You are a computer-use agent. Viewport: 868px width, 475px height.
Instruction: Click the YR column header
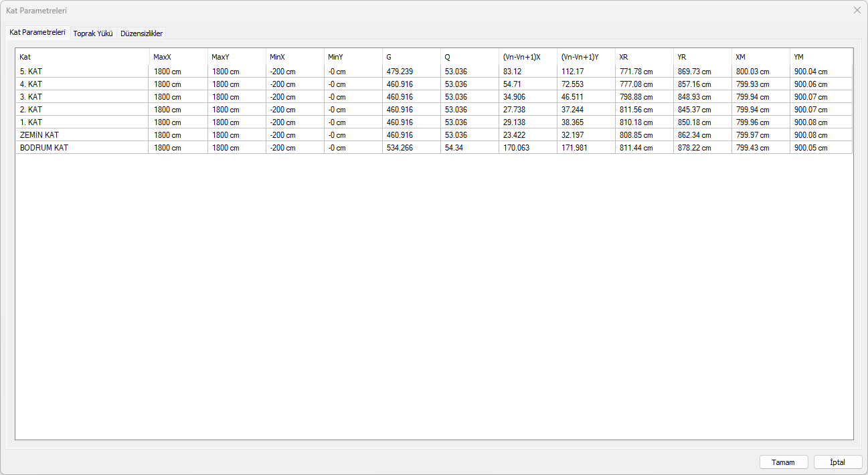[x=702, y=57]
